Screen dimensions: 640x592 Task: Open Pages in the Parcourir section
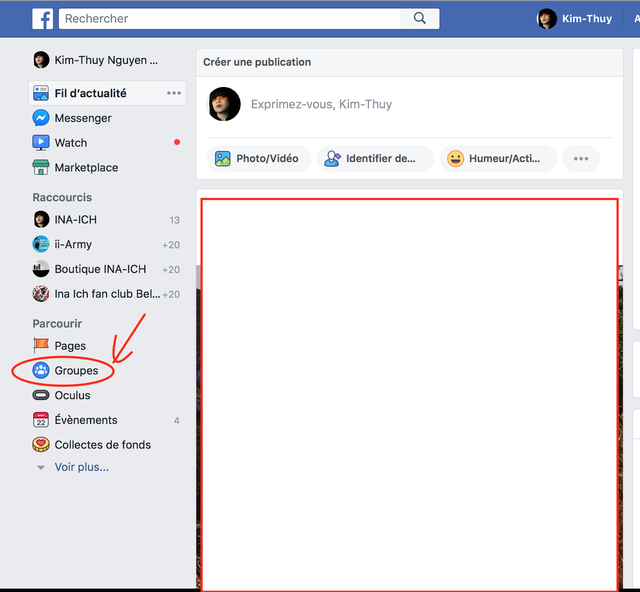(69, 346)
